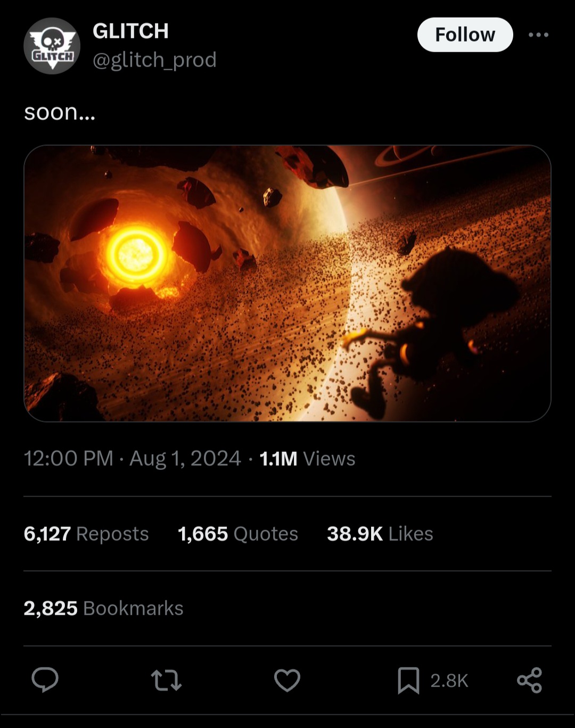Viewport: 575px width, 728px height.
Task: Select the 'soon...' post text
Action: pyautogui.click(x=60, y=112)
